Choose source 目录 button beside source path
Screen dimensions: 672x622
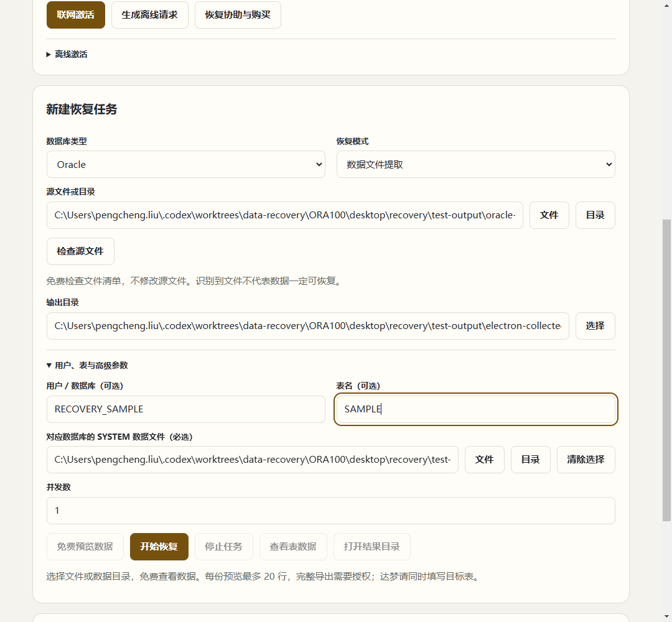click(x=595, y=215)
